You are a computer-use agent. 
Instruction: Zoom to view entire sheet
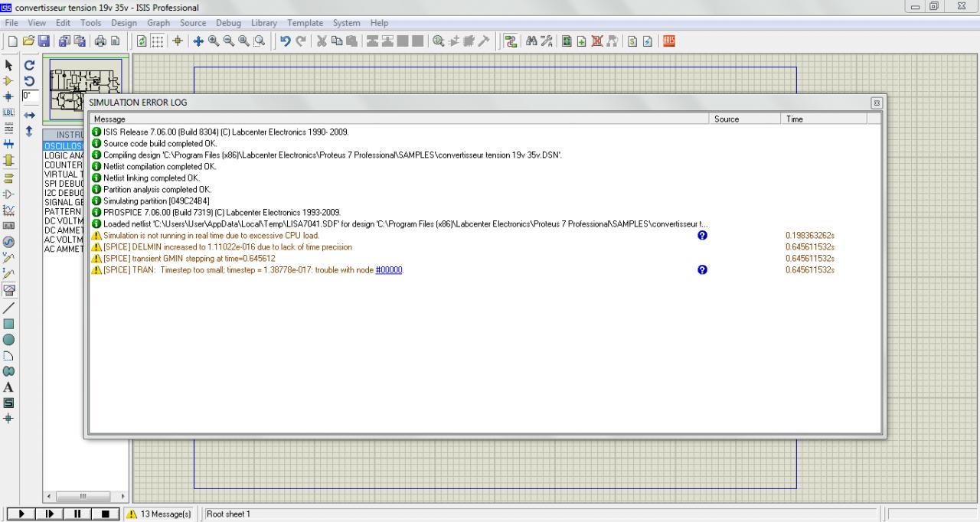pyautogui.click(x=243, y=41)
